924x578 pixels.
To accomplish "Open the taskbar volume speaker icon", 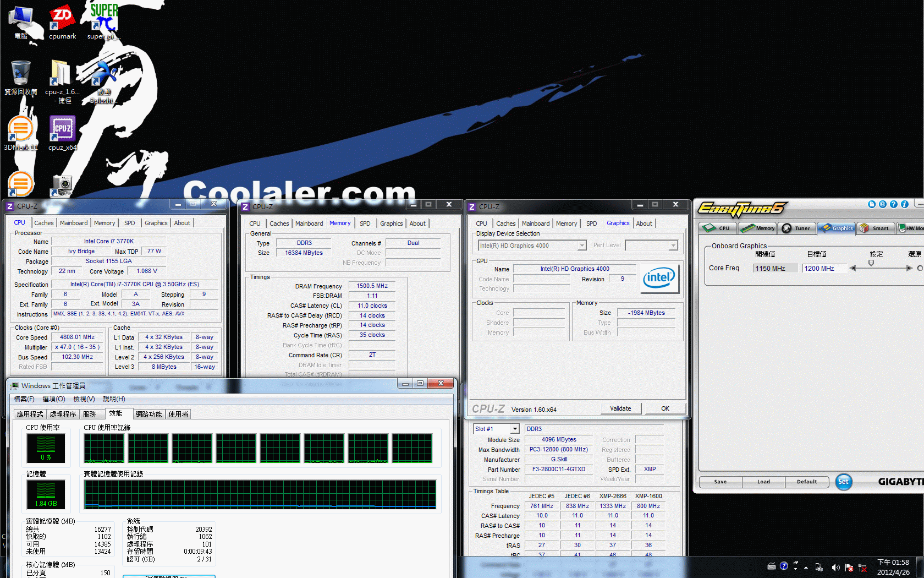I will click(x=835, y=568).
